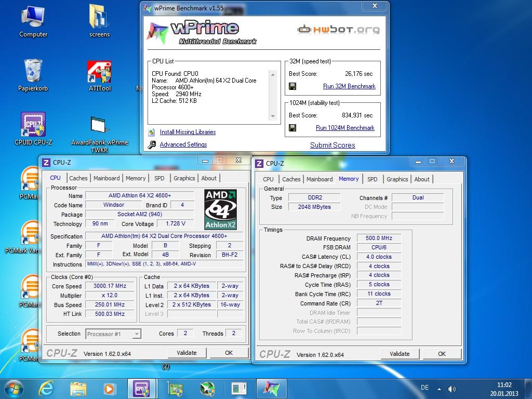Launch the ATITool desktop shortcut
The image size is (532, 399).
click(99, 76)
